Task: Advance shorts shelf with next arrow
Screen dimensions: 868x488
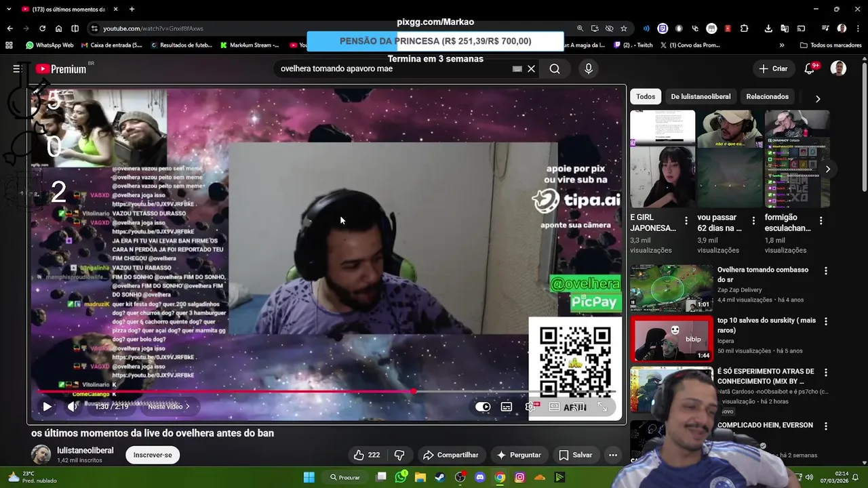Action: (x=827, y=169)
